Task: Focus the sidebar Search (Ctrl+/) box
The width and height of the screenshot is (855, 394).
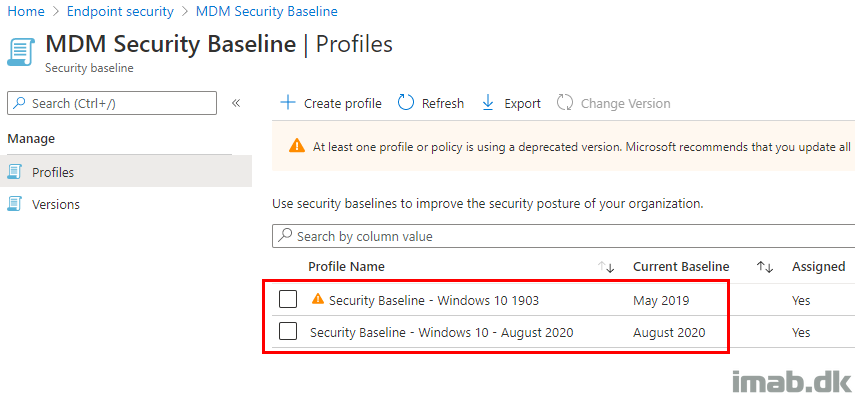Action: 112,103
